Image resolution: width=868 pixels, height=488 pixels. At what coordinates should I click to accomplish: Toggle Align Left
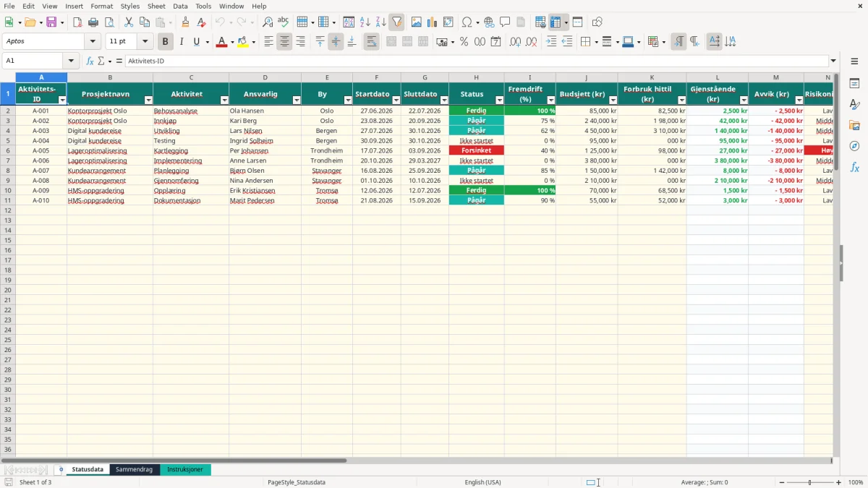[268, 42]
